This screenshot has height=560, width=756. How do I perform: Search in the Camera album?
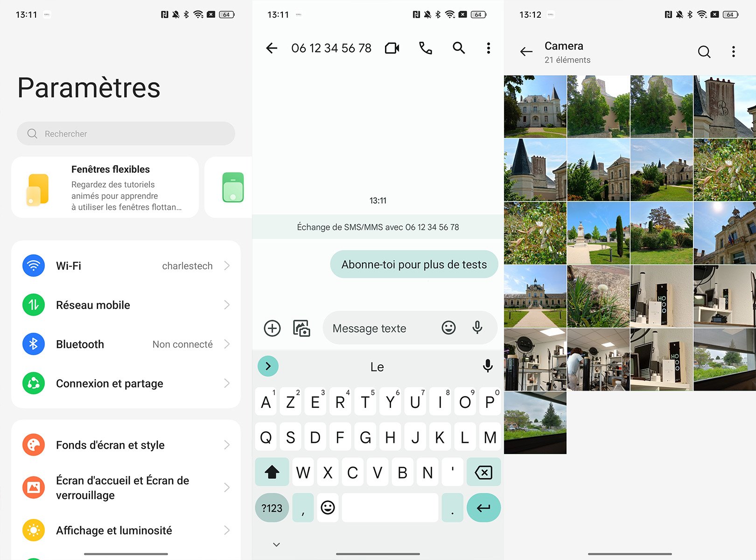[704, 52]
